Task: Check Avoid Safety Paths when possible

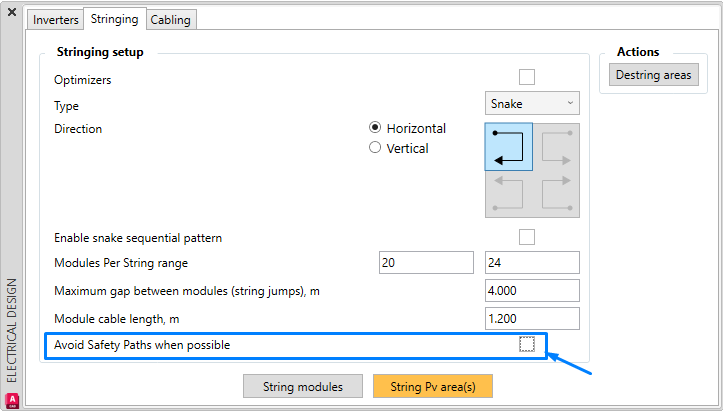Action: click(x=527, y=344)
